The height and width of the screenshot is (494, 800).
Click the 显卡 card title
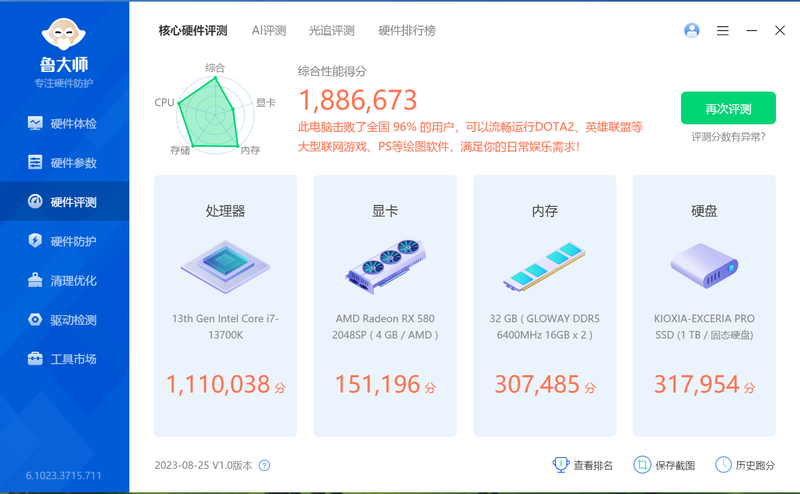(x=385, y=211)
